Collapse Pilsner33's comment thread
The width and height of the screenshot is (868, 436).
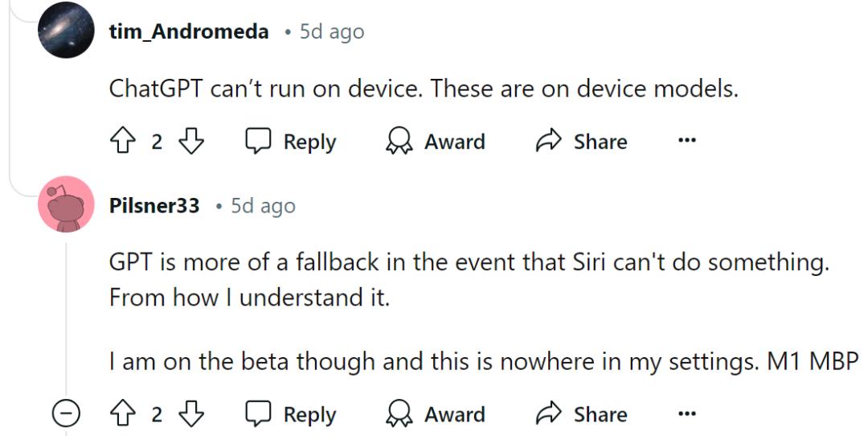coord(67,415)
